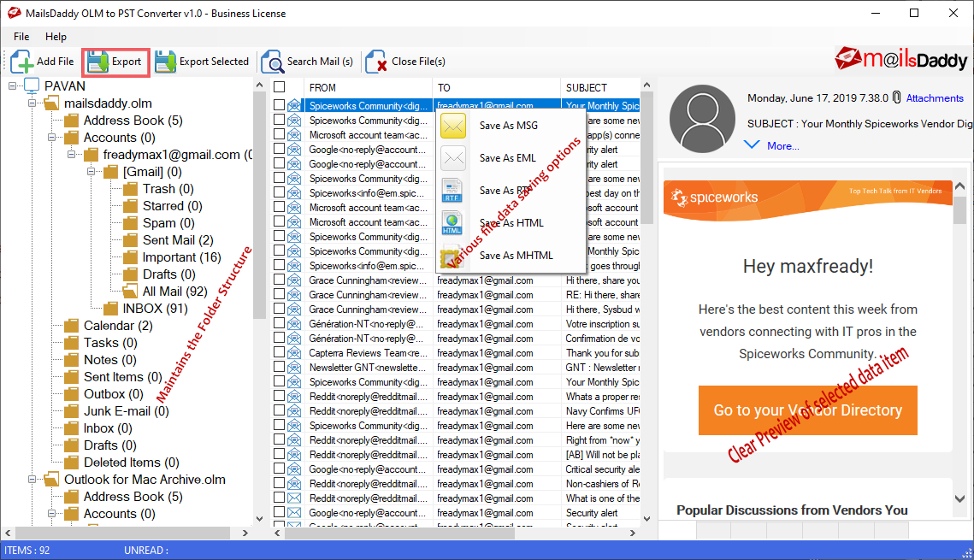Open the Calendar (2) folder
This screenshot has height=560, width=974.
pos(109,326)
